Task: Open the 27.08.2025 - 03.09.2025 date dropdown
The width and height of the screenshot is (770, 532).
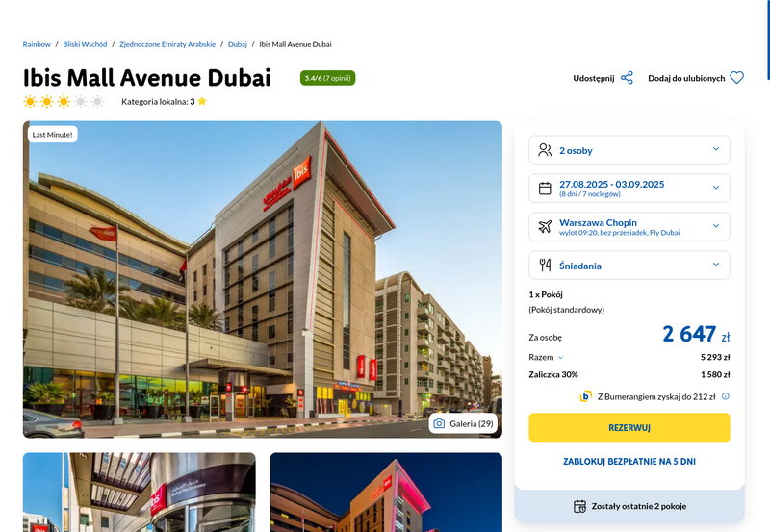Action: (629, 188)
